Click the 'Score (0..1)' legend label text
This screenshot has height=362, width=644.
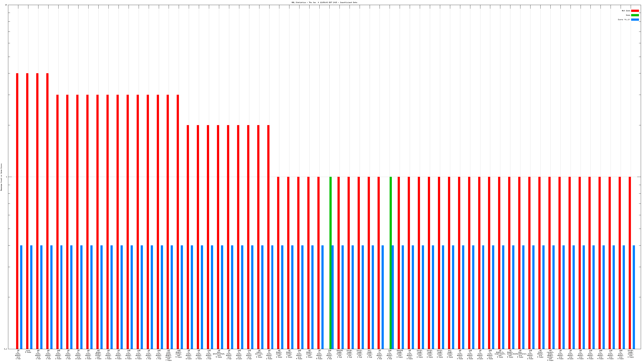[x=624, y=20]
